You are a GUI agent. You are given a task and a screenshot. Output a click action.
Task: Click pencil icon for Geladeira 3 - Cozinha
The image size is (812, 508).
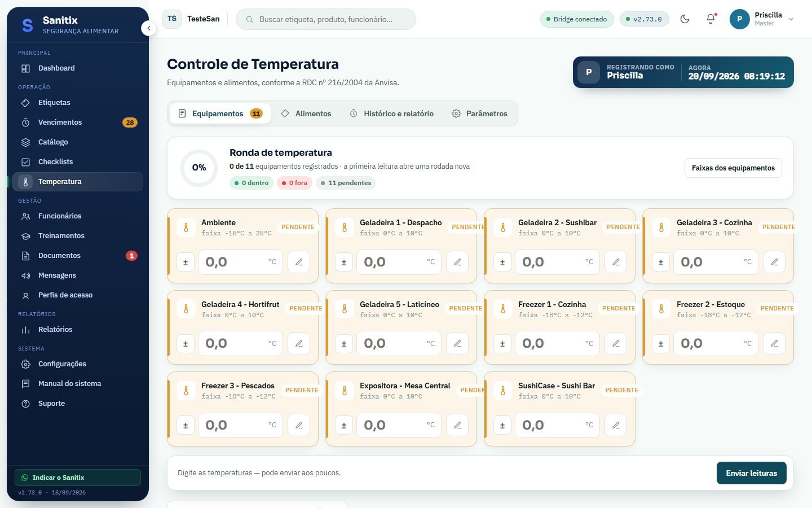click(x=774, y=262)
